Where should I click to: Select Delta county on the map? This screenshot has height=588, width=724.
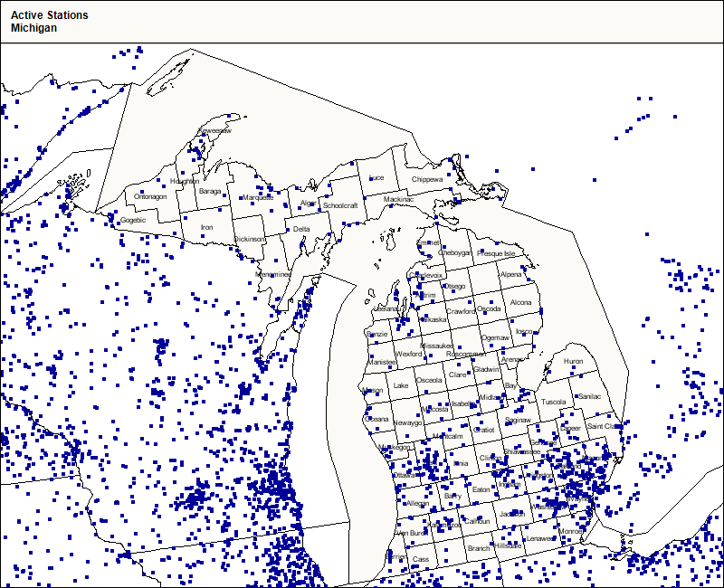pyautogui.click(x=301, y=229)
